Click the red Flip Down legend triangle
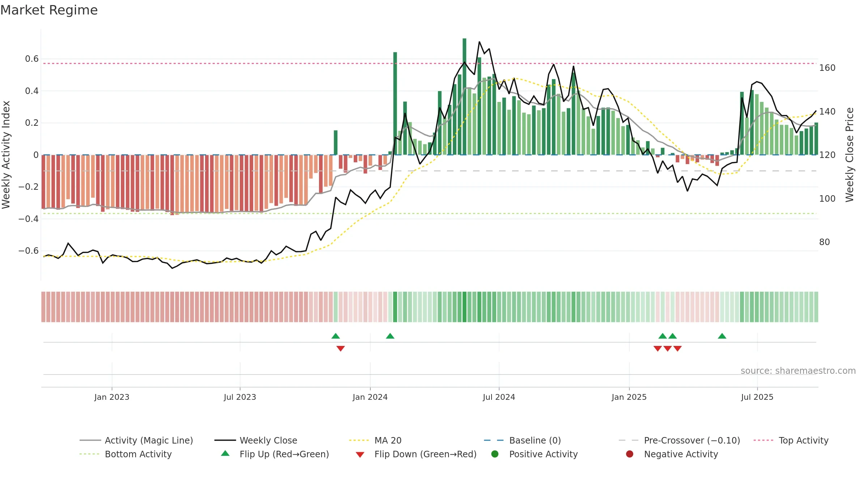This screenshot has width=868, height=488. pyautogui.click(x=360, y=455)
